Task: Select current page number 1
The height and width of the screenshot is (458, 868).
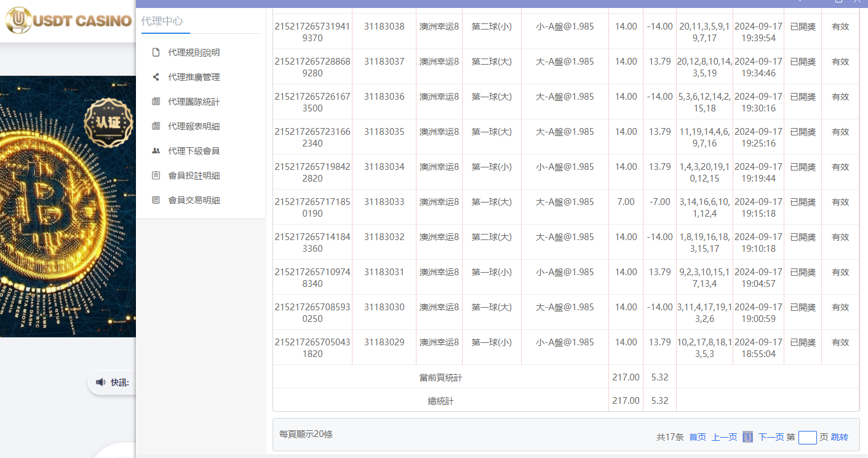Action: (747, 437)
